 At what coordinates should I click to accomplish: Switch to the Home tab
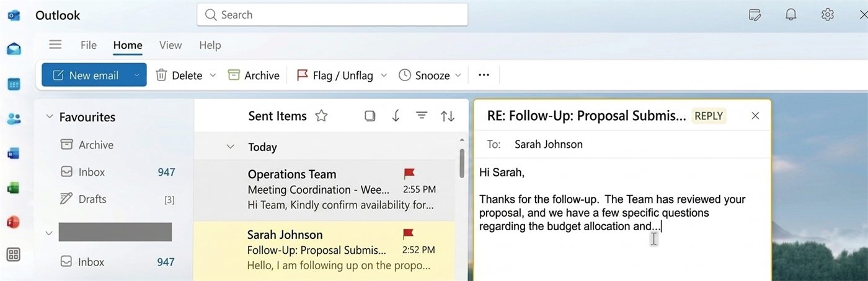[x=128, y=45]
